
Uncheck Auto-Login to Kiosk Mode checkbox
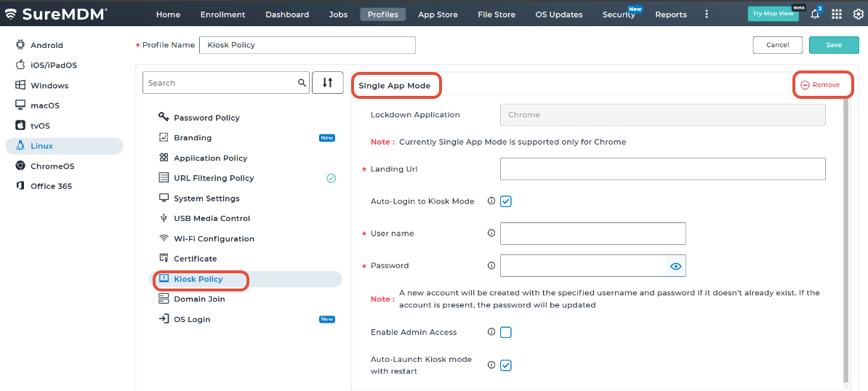(x=506, y=201)
